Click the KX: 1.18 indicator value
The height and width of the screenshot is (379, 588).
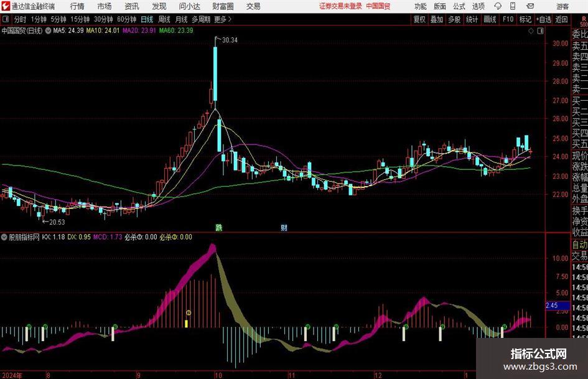[x=54, y=237]
